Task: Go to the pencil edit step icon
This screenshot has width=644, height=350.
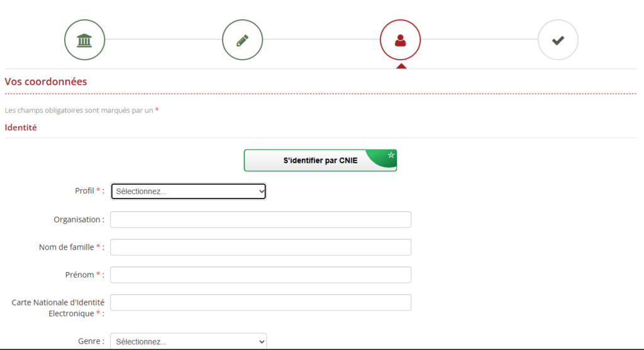Action: click(242, 40)
